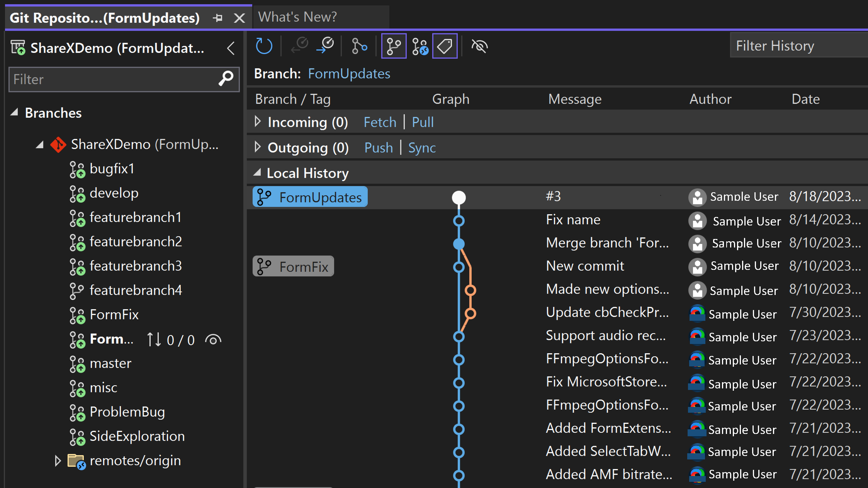The height and width of the screenshot is (488, 868).
Task: Click Pull to sync remote changes
Action: [x=423, y=122]
